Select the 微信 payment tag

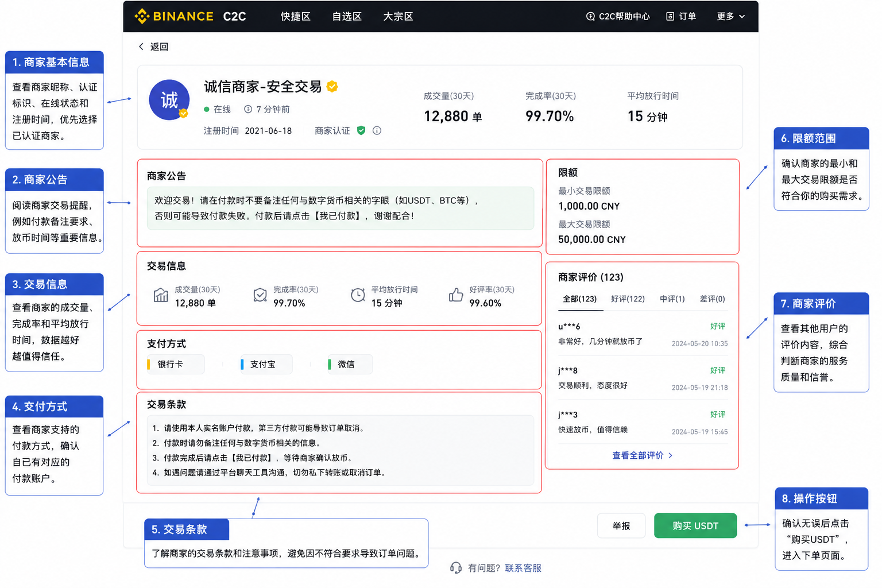pos(350,364)
